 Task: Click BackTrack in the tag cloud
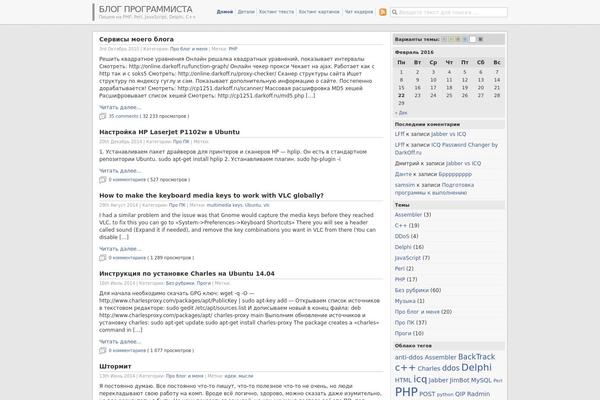pos(476,357)
